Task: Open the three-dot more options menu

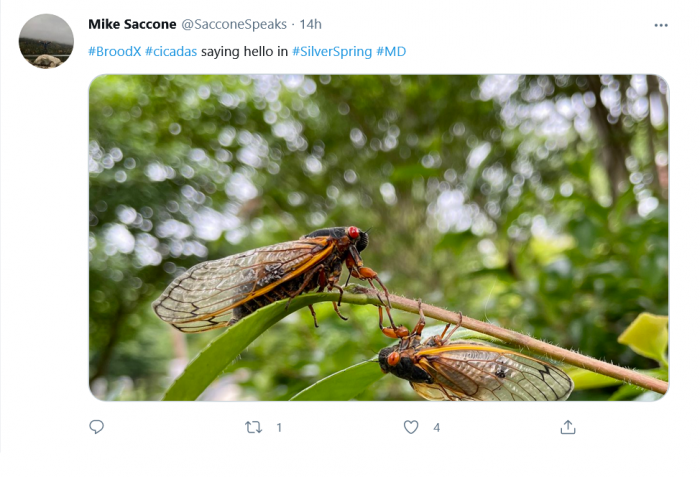Action: point(660,25)
